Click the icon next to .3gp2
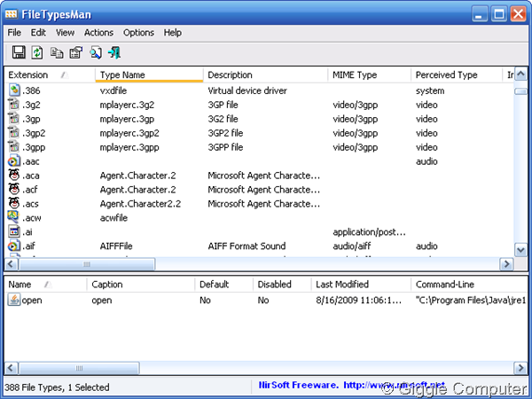Screen dimensions: 532x399 [14, 133]
